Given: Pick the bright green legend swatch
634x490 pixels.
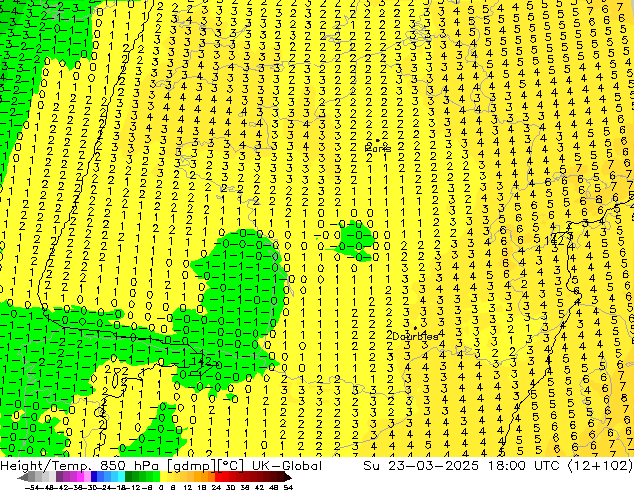Looking at the screenshot, I should click(156, 478).
